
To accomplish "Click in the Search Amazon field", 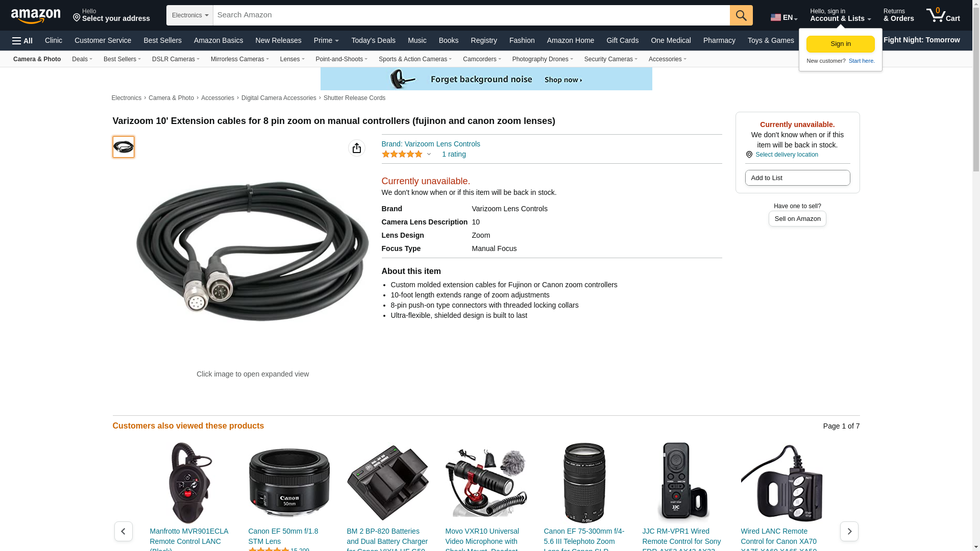I will pos(472,15).
